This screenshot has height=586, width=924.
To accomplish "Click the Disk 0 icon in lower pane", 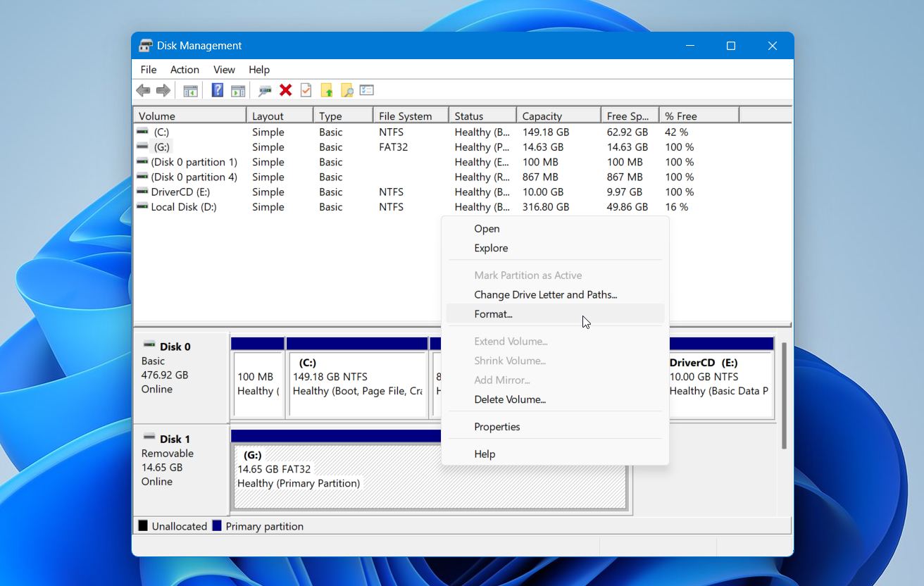I will click(149, 345).
